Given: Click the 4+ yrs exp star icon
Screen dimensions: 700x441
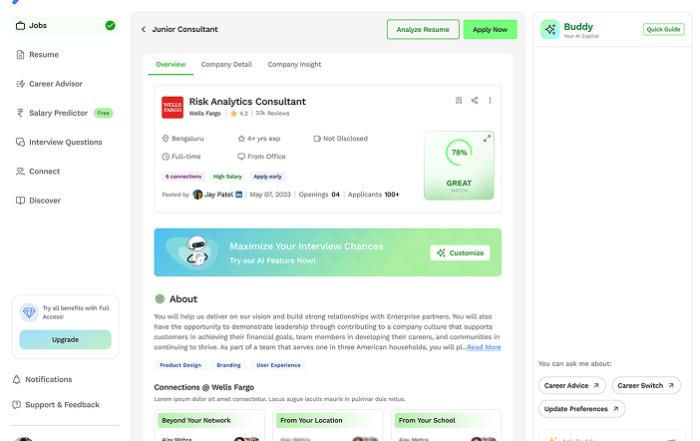Looking at the screenshot, I should (x=242, y=138).
